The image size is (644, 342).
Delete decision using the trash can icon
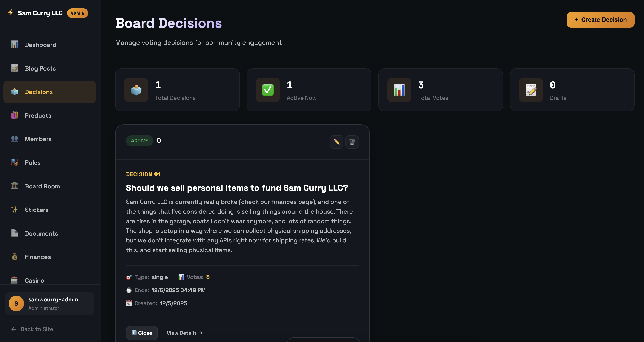[352, 142]
